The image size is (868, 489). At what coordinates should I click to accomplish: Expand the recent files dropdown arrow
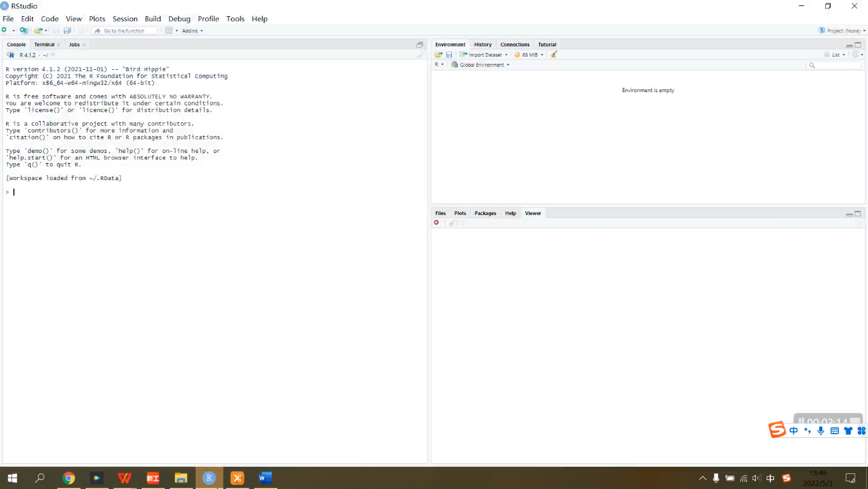[46, 31]
